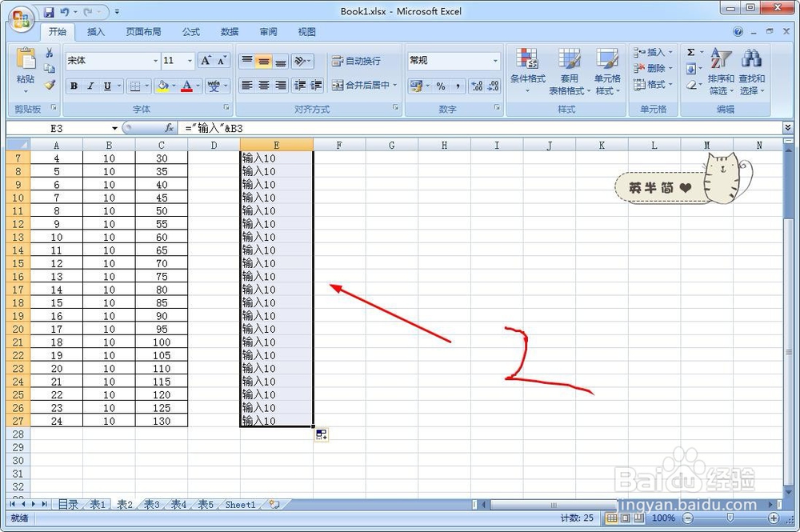Open the Auto Fill Options smart tag

[321, 435]
